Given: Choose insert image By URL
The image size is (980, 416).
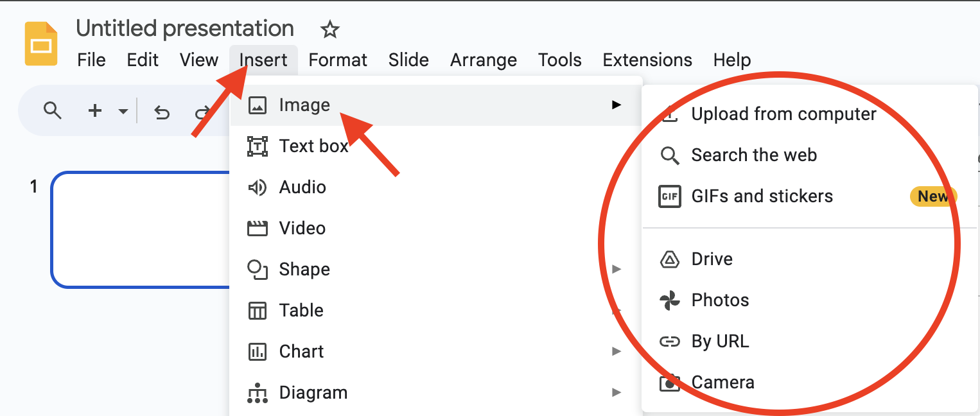Looking at the screenshot, I should pyautogui.click(x=720, y=342).
